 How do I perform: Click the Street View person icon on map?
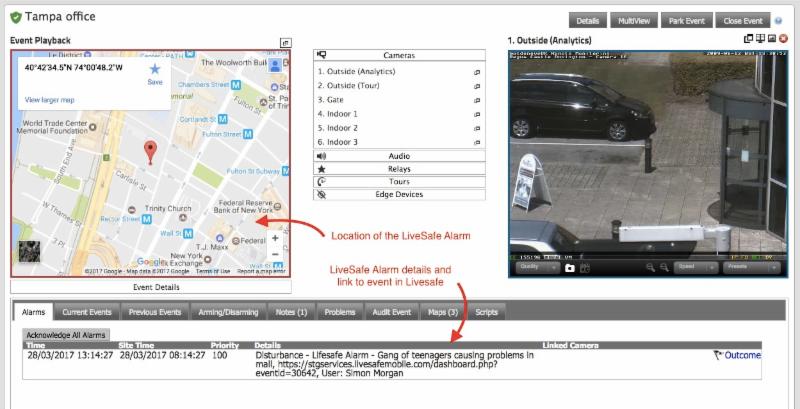[275, 65]
